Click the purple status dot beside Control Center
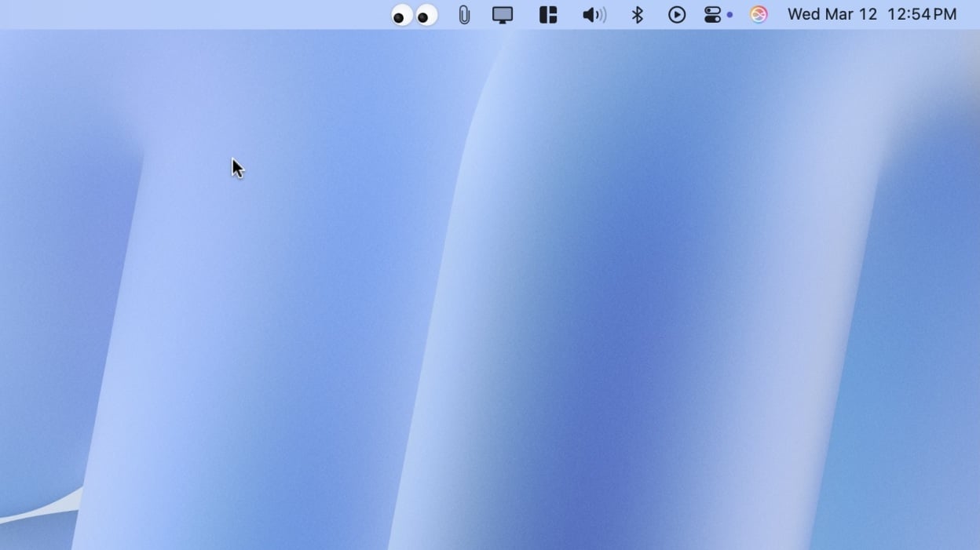Screen dimensions: 980x550 click(x=730, y=14)
